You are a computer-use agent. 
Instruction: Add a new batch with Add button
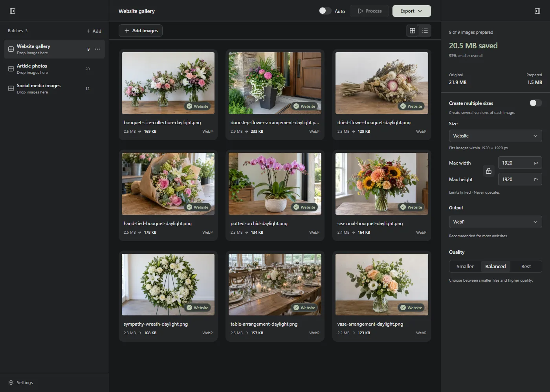pyautogui.click(x=94, y=31)
